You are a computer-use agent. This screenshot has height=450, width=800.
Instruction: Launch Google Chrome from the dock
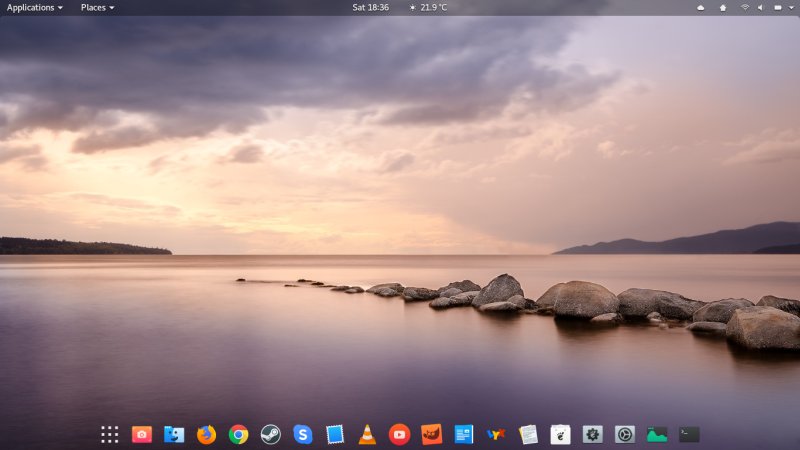point(238,434)
